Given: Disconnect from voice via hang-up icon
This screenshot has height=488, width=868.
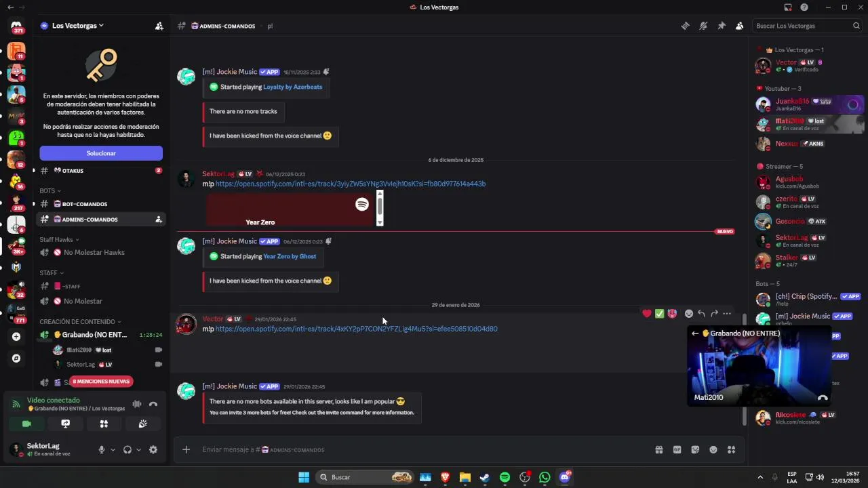Looking at the screenshot, I should [153, 404].
